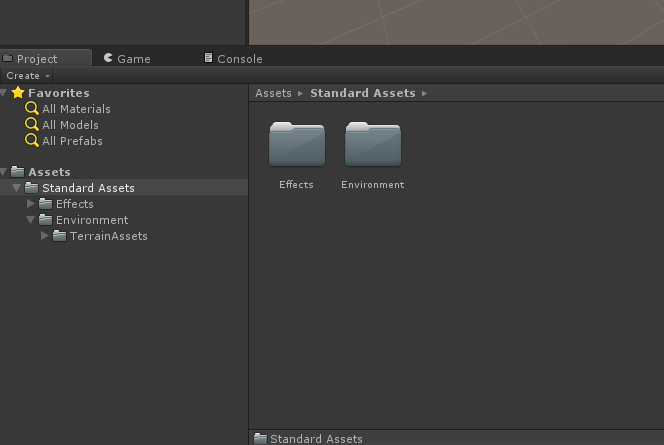Click the All Materials search icon
This screenshot has height=445, width=664.
(32, 108)
